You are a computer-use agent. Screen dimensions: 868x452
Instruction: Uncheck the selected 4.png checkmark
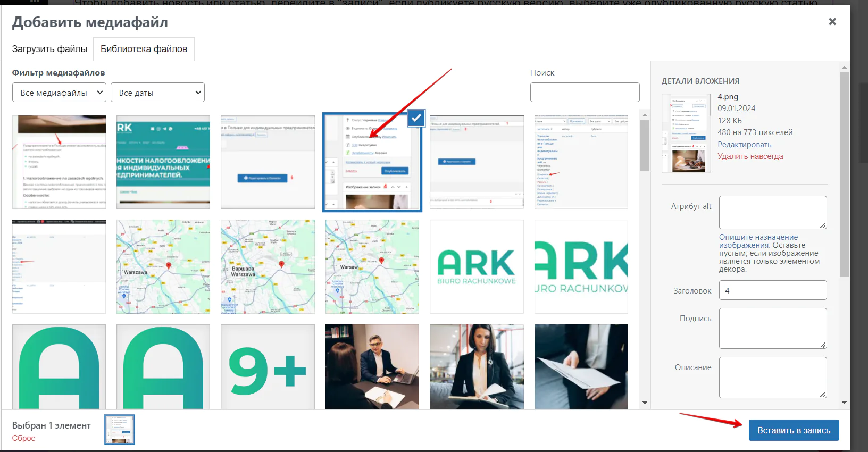(x=416, y=118)
